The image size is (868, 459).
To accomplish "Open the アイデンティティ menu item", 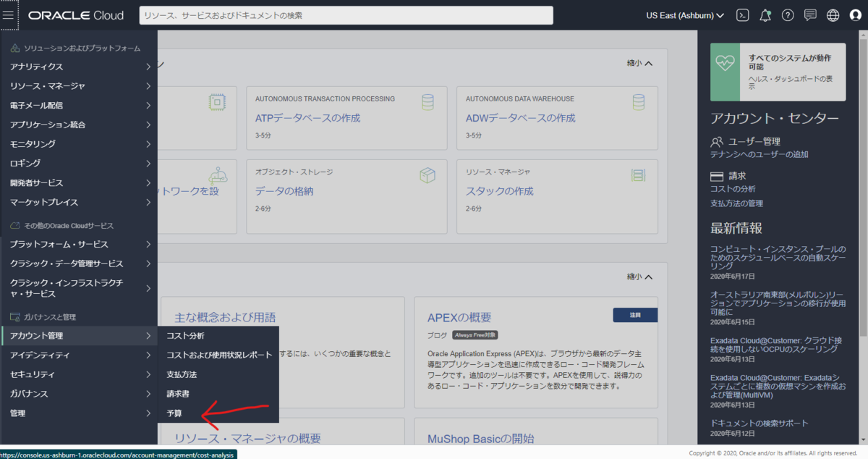I will [x=78, y=355].
